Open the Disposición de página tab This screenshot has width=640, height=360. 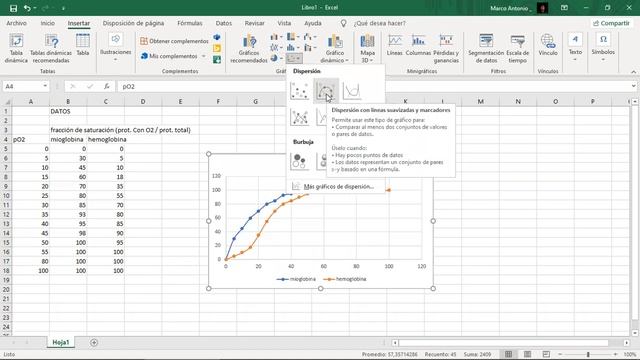click(x=133, y=23)
